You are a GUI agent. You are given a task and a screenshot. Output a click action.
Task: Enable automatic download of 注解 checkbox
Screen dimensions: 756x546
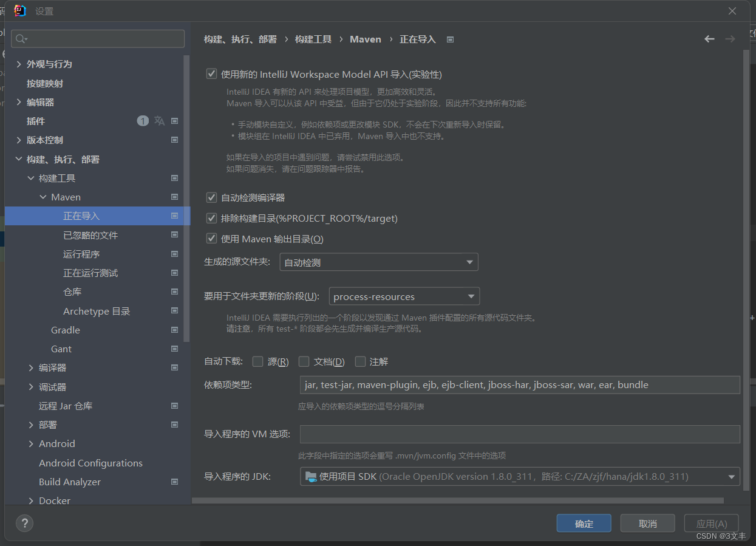[x=360, y=361]
